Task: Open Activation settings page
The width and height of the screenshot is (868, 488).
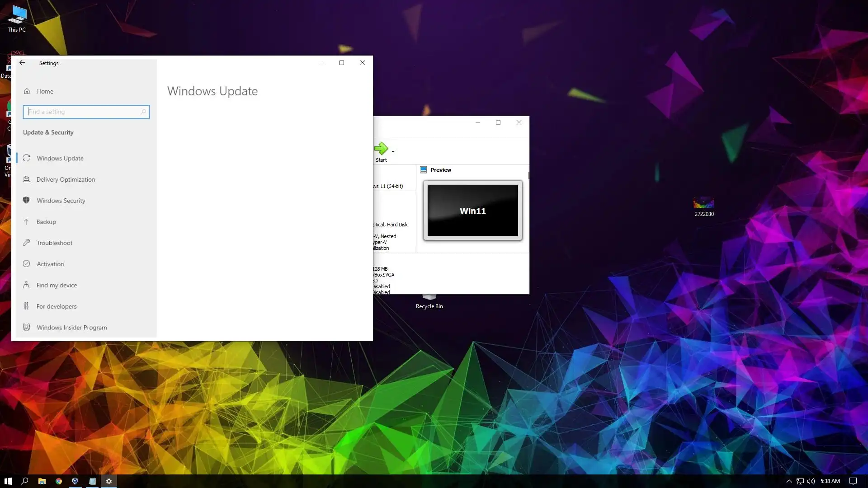Action: point(50,264)
